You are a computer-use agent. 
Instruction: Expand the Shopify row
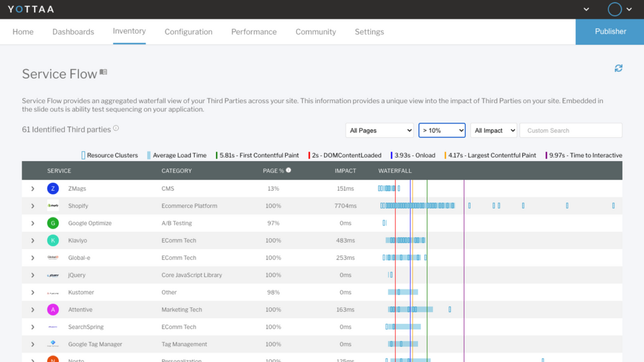click(x=33, y=206)
